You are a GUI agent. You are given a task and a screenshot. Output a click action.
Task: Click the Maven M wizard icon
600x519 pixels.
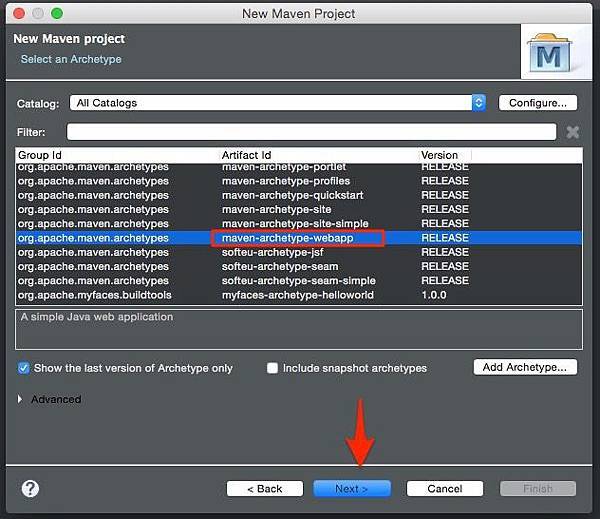pos(549,53)
